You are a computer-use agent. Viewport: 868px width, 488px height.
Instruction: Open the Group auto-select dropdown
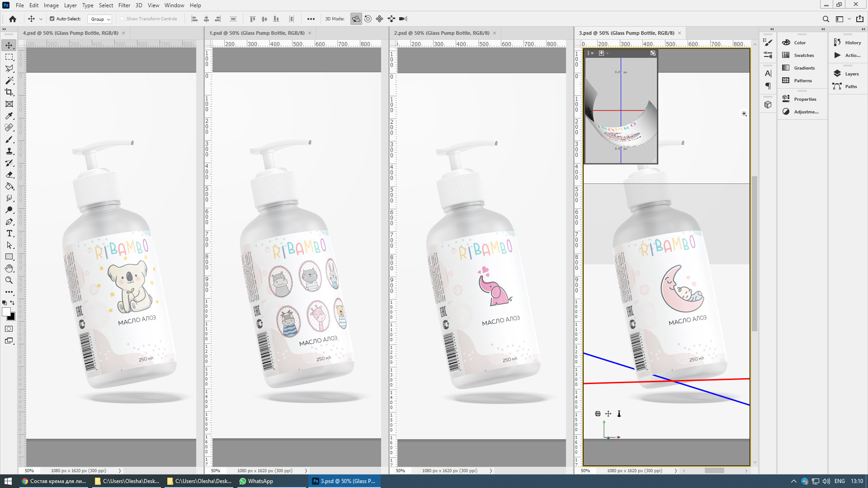pos(100,19)
